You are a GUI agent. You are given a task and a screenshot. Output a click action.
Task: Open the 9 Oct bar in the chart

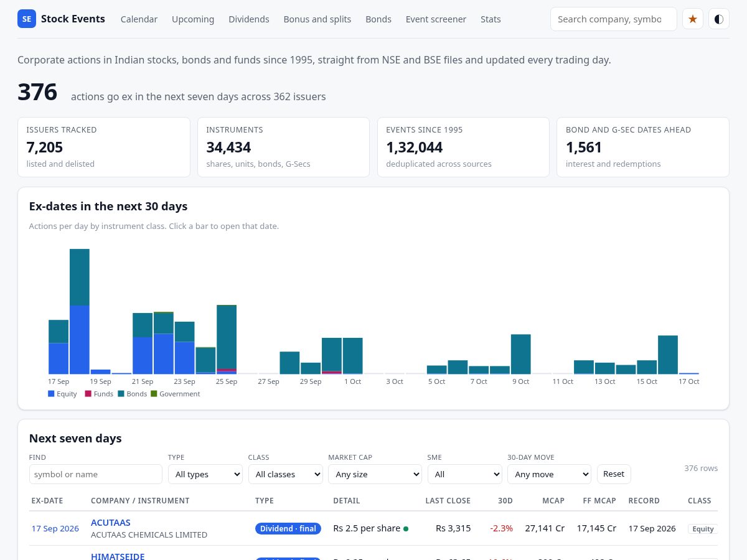[x=521, y=354]
